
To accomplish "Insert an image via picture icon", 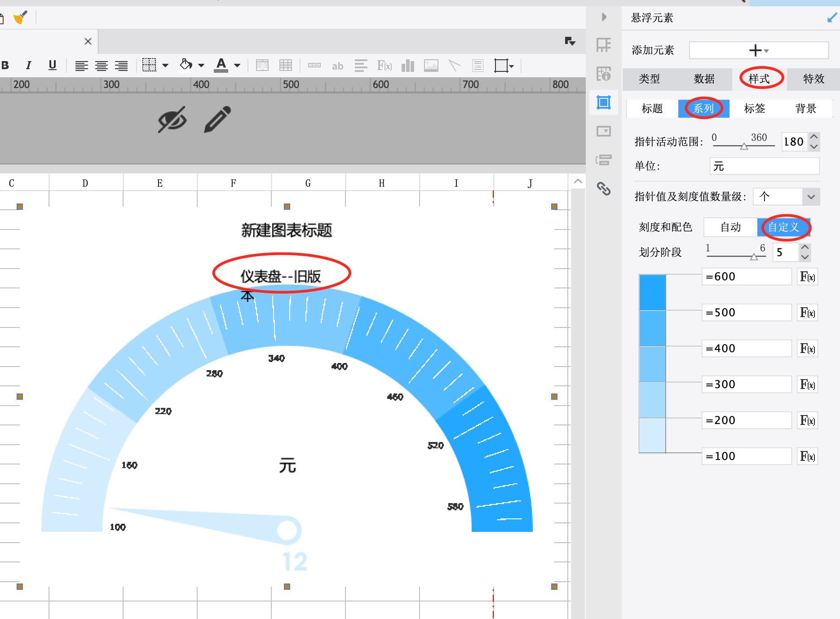I will click(x=431, y=66).
